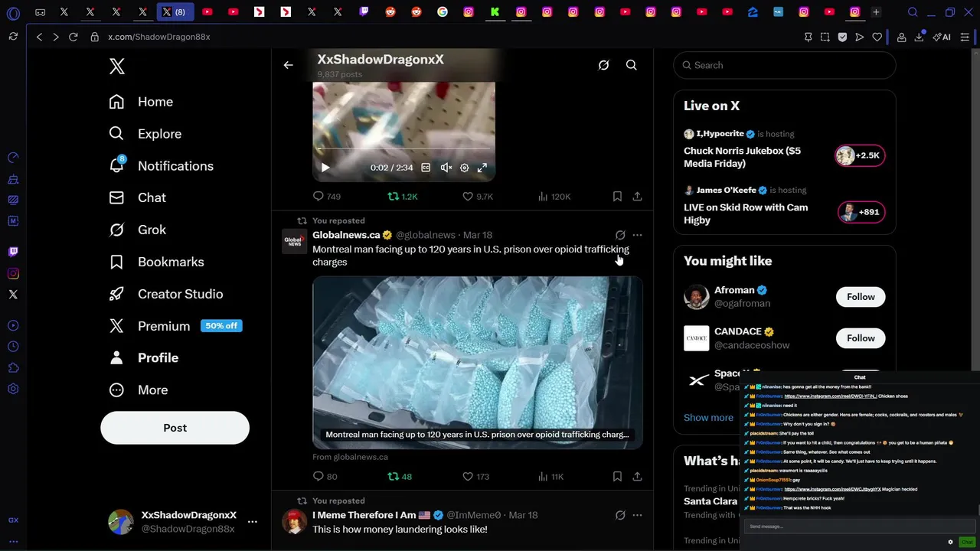This screenshot has height=551, width=980.
Task: Click Show more under You might like
Action: 708,418
